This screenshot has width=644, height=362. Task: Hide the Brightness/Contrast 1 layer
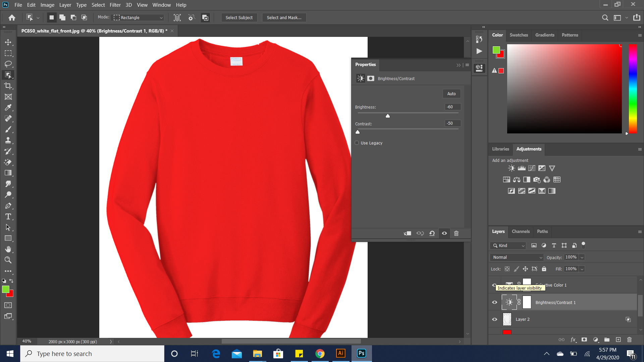tap(494, 302)
